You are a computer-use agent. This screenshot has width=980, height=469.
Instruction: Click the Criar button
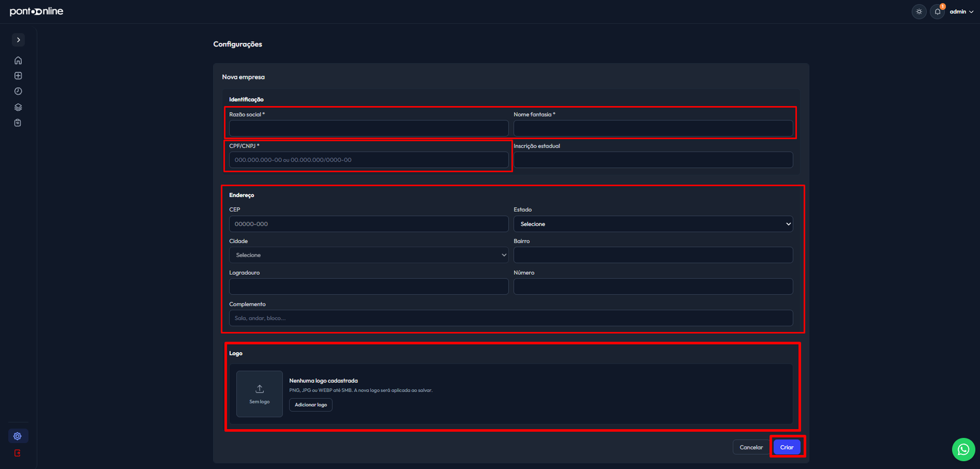[x=787, y=448]
